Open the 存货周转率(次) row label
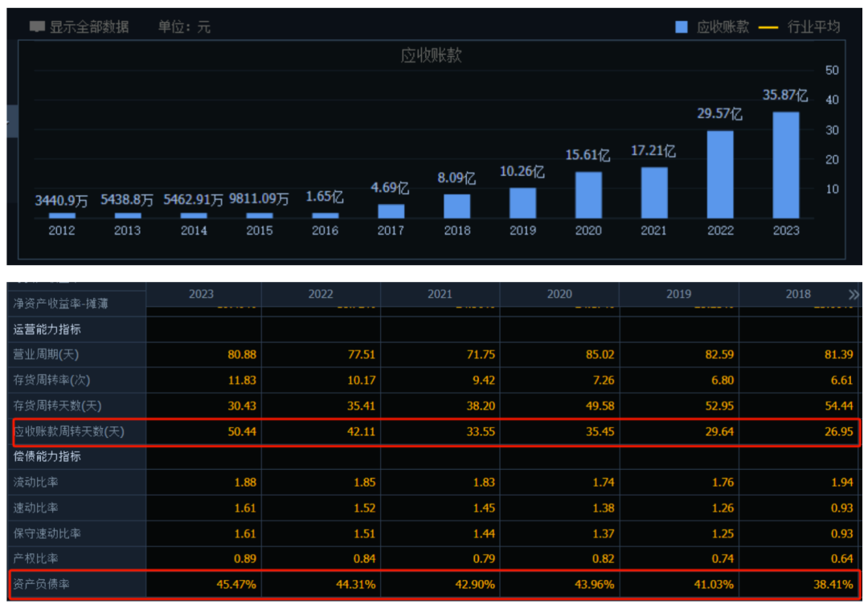 (x=51, y=380)
